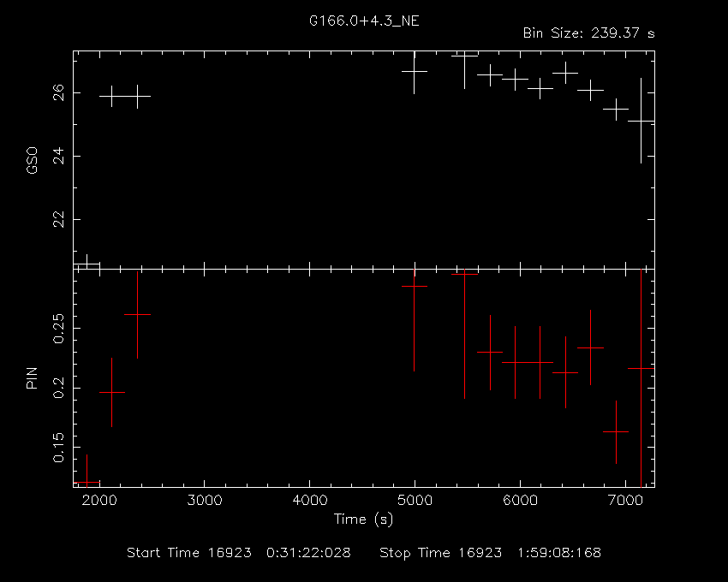Image resolution: width=728 pixels, height=582 pixels.
Task: Click the 3000 tick label on time axis
Action: point(205,501)
